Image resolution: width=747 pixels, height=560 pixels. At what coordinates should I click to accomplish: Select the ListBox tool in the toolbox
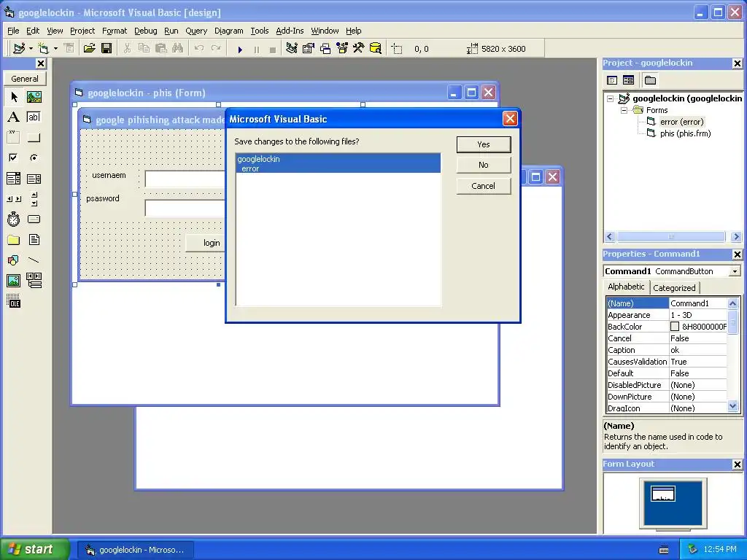[34, 179]
